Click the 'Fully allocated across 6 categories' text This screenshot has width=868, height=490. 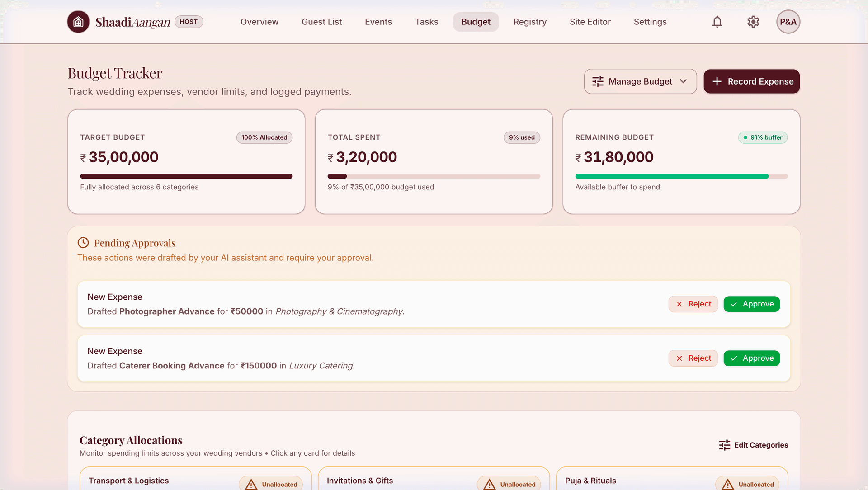click(x=139, y=187)
